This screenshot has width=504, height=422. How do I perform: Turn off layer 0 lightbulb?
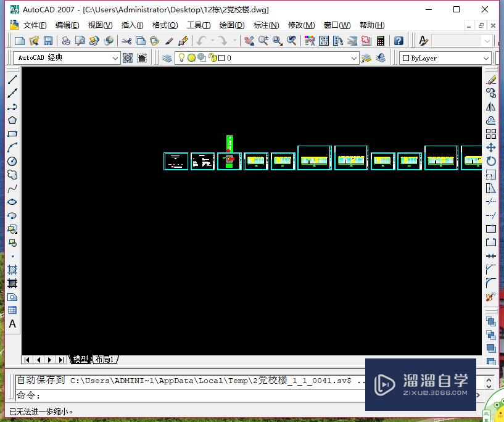pyautogui.click(x=183, y=57)
